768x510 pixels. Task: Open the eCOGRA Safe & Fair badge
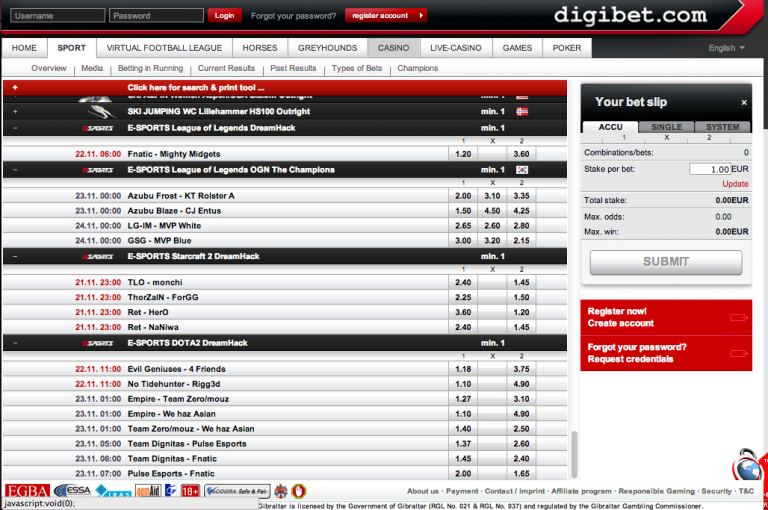point(237,490)
